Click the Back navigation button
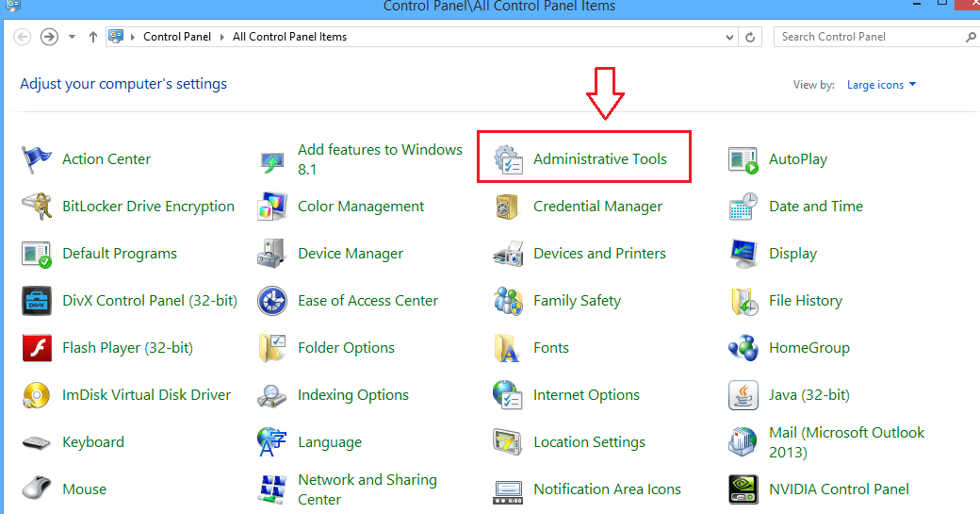The image size is (980, 514). pyautogui.click(x=23, y=37)
